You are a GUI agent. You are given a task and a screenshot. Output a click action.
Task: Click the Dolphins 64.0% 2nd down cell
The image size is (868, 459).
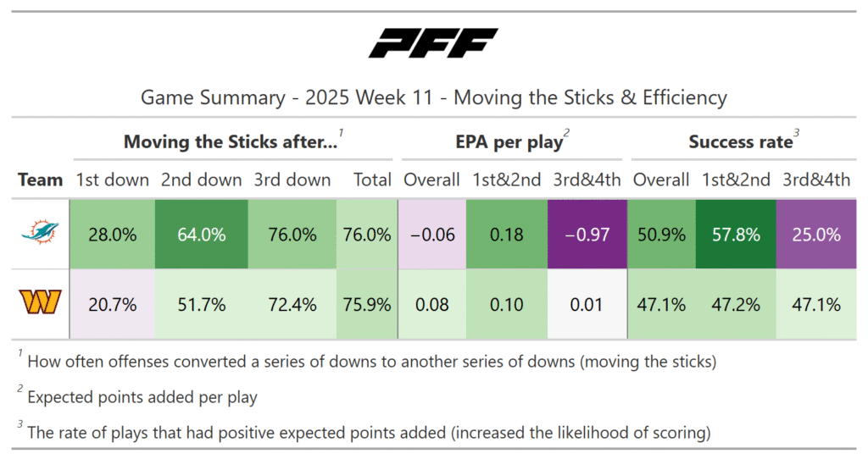point(202,235)
